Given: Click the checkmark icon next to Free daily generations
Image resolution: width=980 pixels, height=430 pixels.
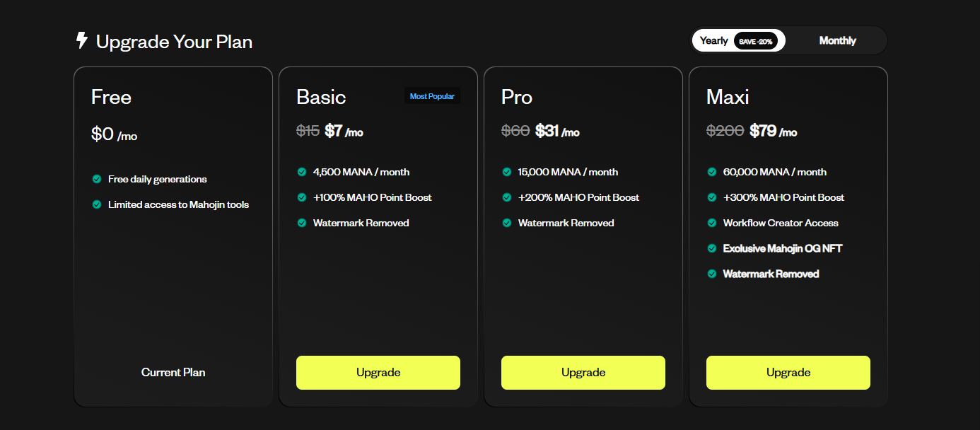Looking at the screenshot, I should click(x=97, y=179).
